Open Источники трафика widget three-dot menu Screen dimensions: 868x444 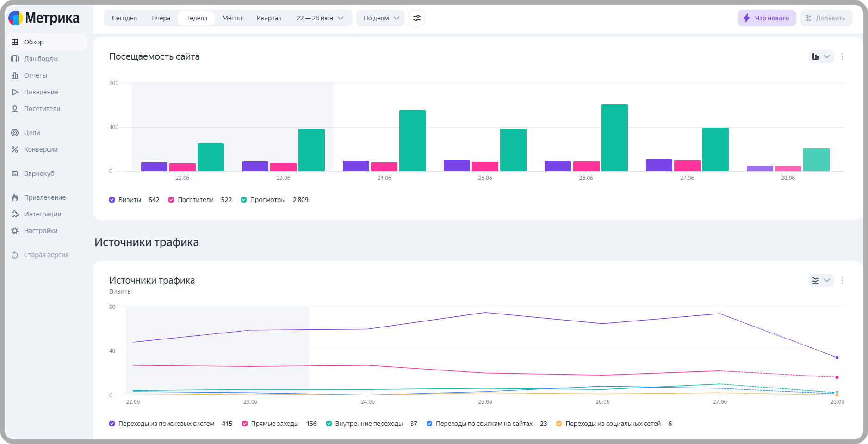pyautogui.click(x=843, y=280)
